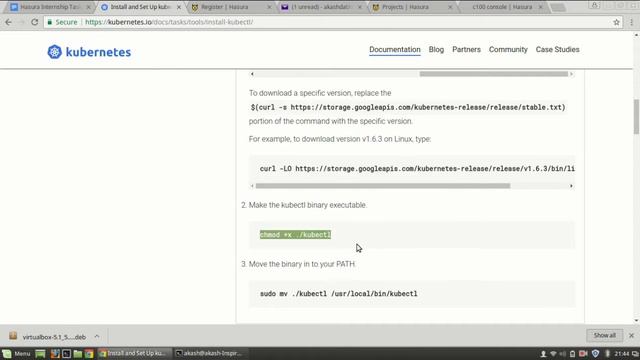640x360 pixels.
Task: Click upper code block horizontal scrollbar thumb
Action: [x=493, y=74]
